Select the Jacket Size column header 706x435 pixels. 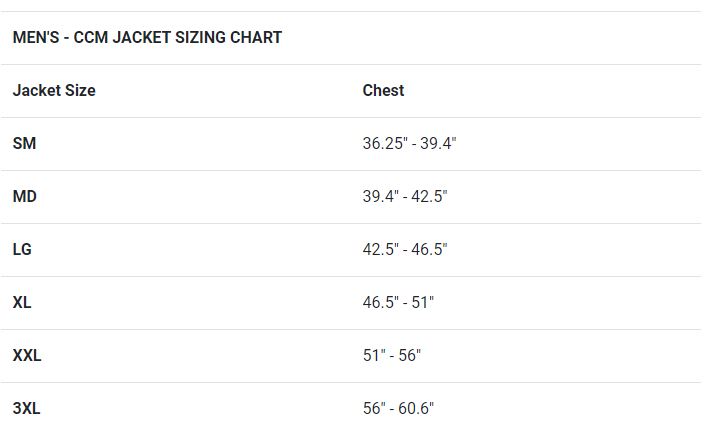point(54,91)
